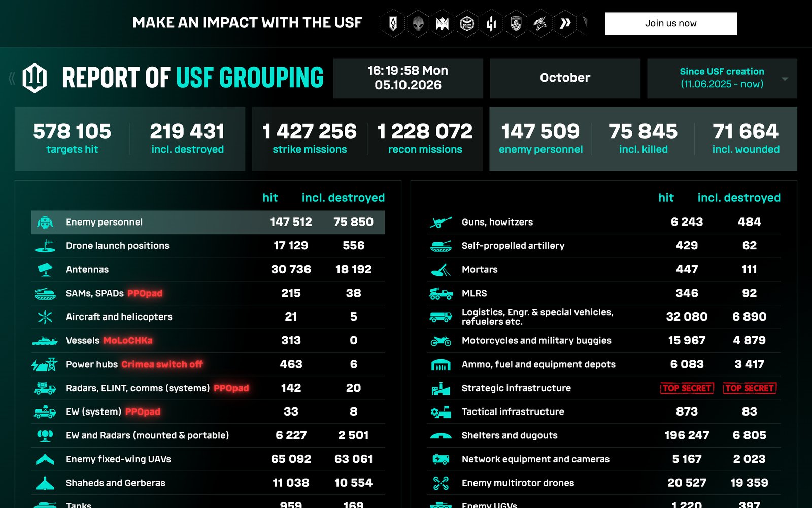The height and width of the screenshot is (508, 812).
Task: Select the Motorcycles and buggies icon
Action: (441, 341)
